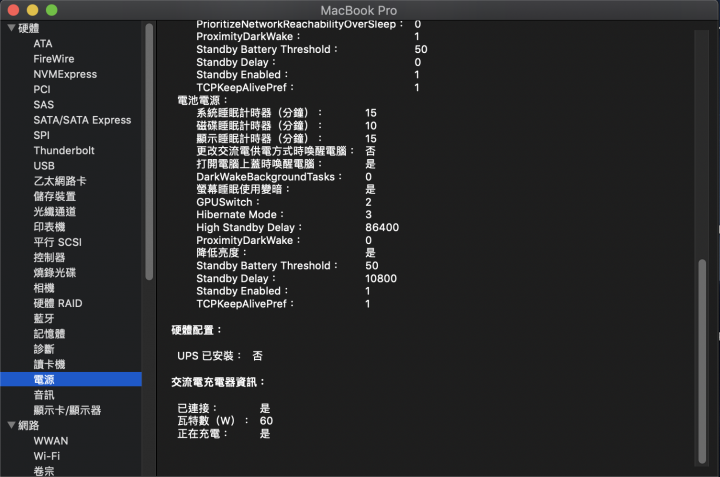Click the yellow minimize window button
This screenshot has width=720, height=477.
pyautogui.click(x=33, y=10)
